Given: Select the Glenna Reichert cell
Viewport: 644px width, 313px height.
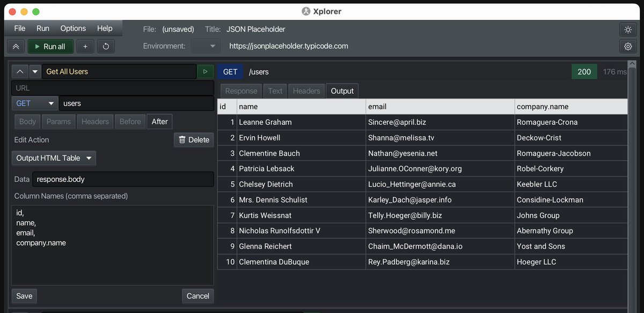Looking at the screenshot, I should [301, 247].
